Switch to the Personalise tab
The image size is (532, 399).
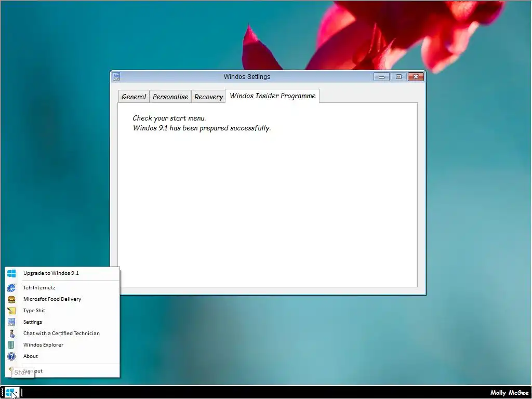[x=170, y=97]
